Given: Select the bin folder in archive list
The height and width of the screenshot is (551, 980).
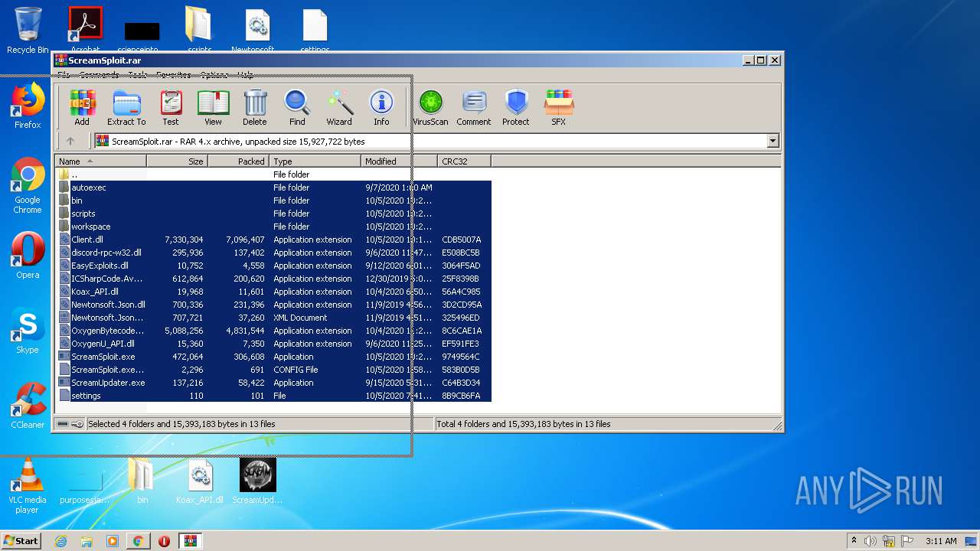Looking at the screenshot, I should (x=273, y=201).
